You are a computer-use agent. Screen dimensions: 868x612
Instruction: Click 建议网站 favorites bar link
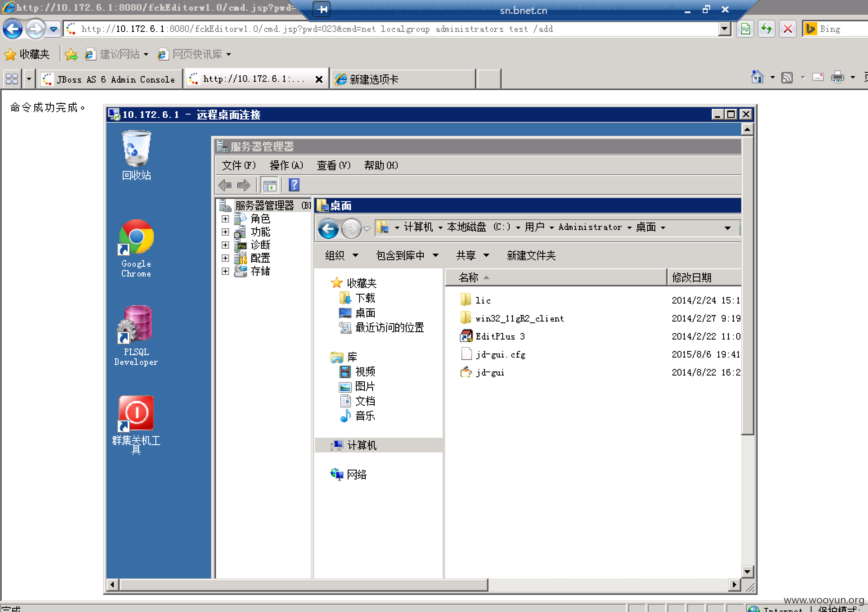coord(117,54)
